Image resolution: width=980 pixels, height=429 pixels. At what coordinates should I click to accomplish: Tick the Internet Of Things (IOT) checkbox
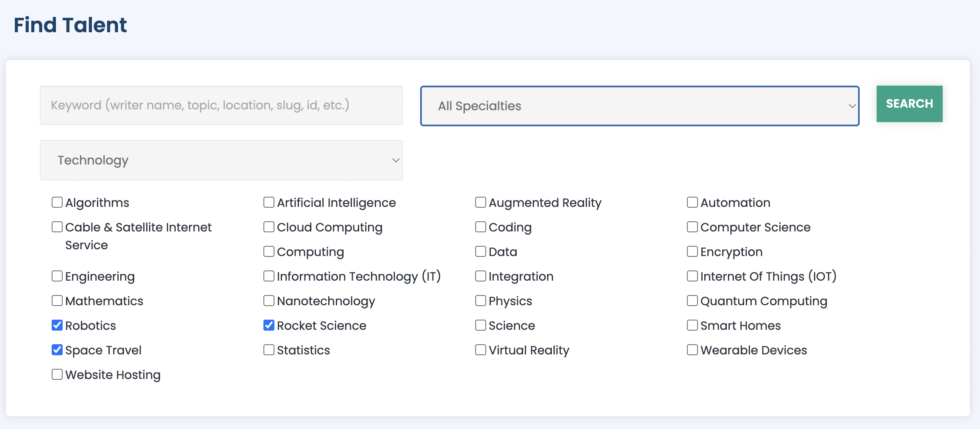[x=692, y=276]
